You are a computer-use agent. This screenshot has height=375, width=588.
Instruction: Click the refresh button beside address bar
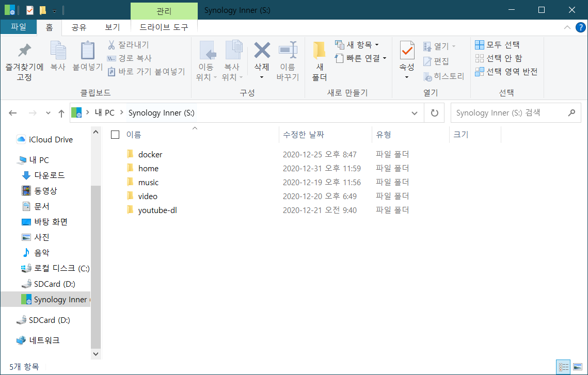pos(434,113)
